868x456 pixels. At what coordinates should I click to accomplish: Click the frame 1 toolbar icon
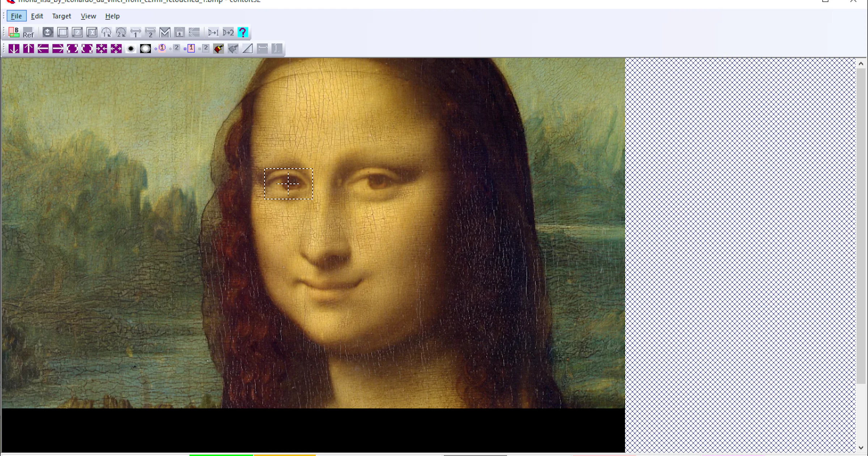click(63, 32)
